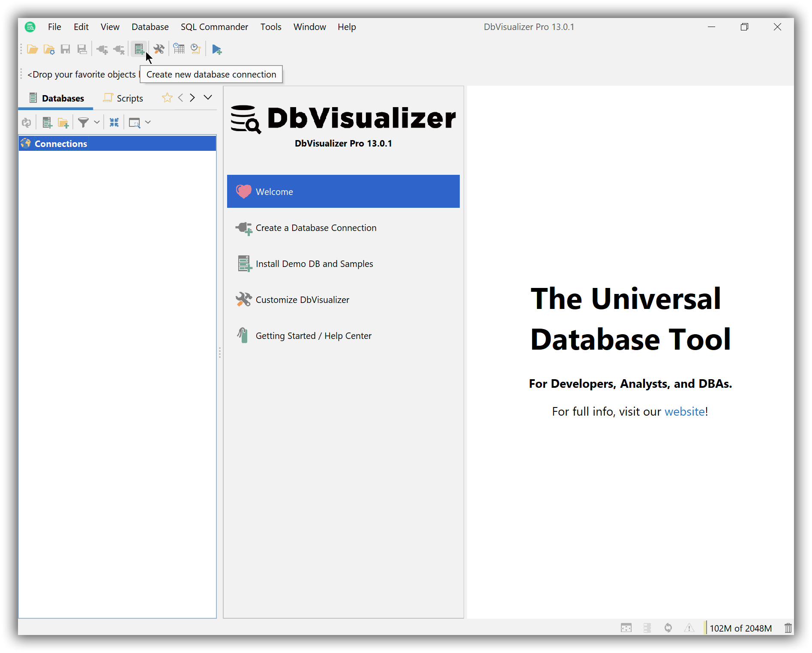Screen dimensions: 812x653
Task: Follow the website link
Action: (x=684, y=412)
